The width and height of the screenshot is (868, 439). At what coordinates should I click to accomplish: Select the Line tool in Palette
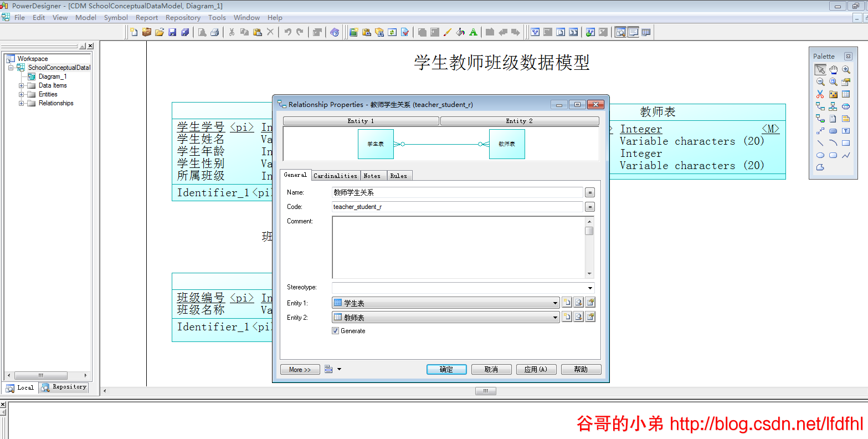click(820, 143)
